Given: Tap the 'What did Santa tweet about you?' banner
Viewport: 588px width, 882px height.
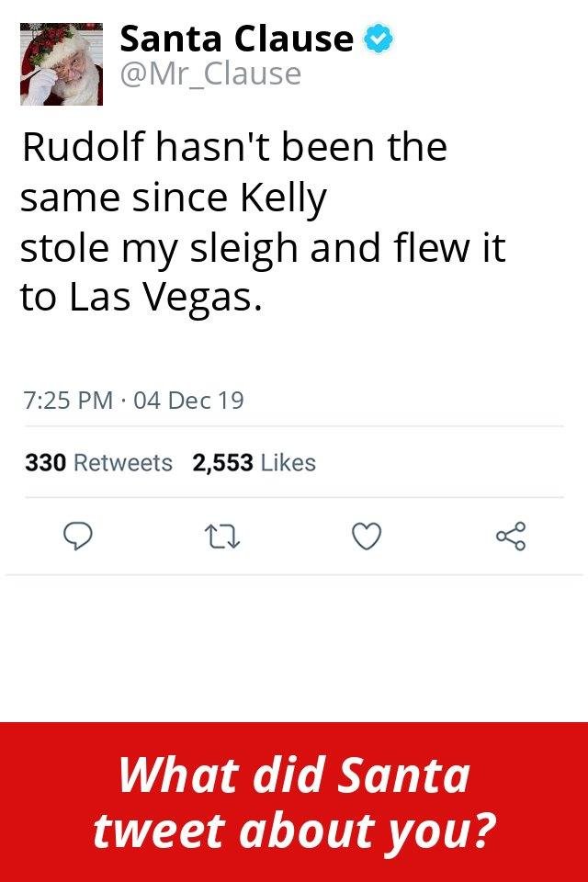Looking at the screenshot, I should tap(294, 802).
